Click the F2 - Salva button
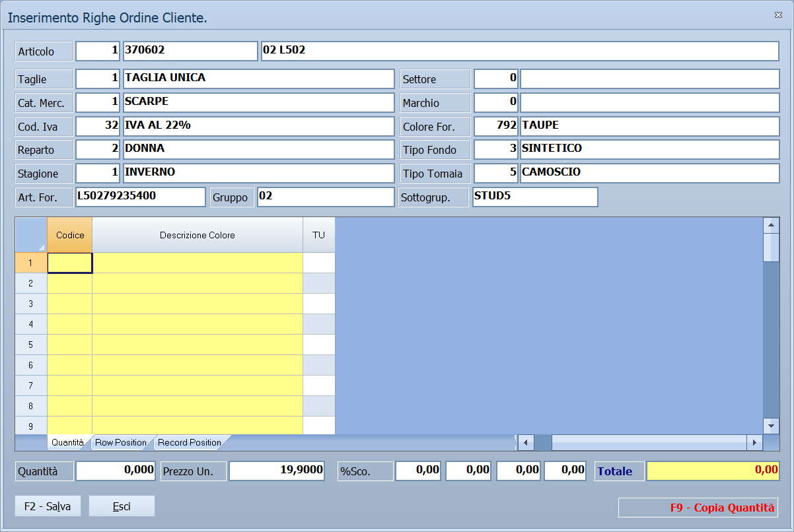Screen dimensions: 794x532 [48, 506]
